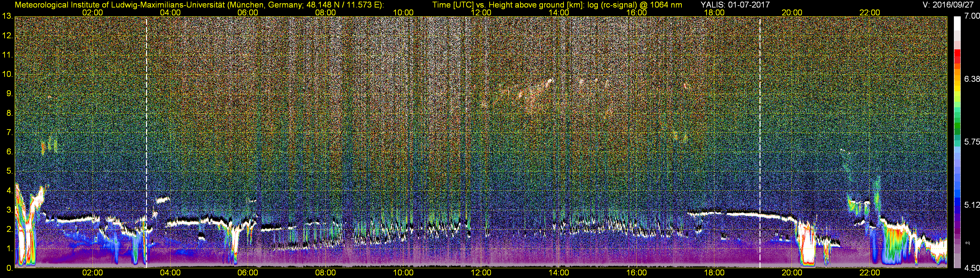Click the dashed white marker line before 04:00
Viewport: 980px width, 278px height.
pos(146,142)
